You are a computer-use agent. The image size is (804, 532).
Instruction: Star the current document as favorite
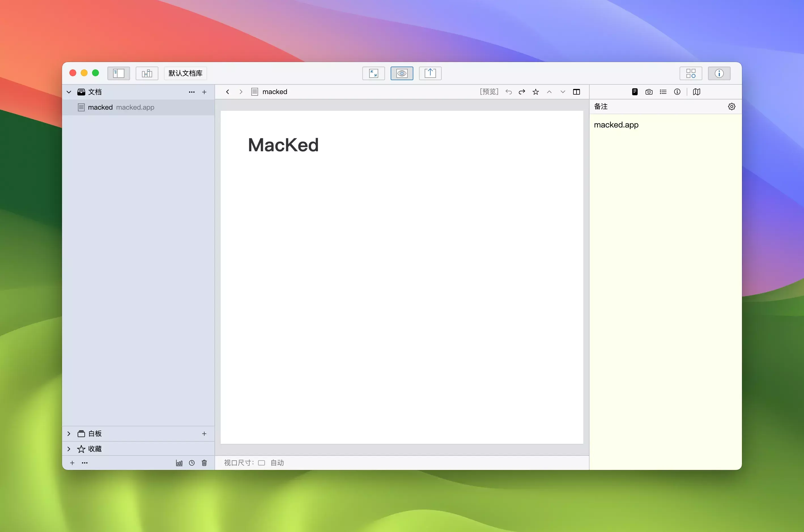pyautogui.click(x=535, y=92)
